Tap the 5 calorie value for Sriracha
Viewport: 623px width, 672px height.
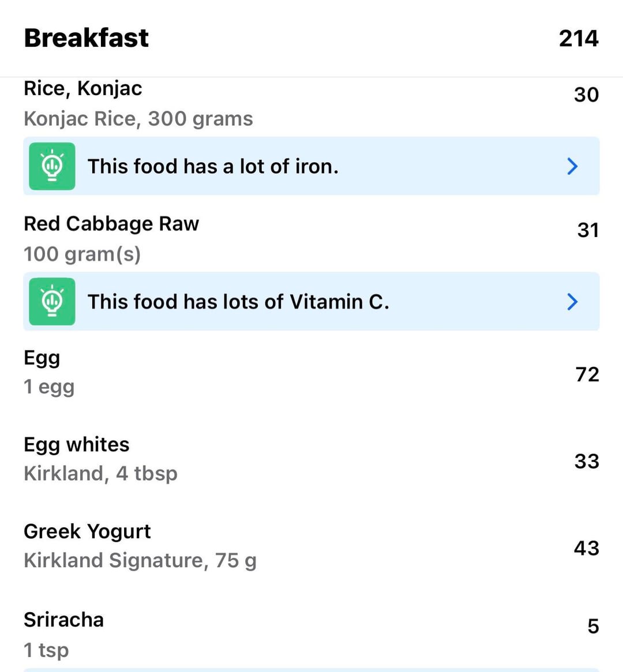(x=593, y=626)
